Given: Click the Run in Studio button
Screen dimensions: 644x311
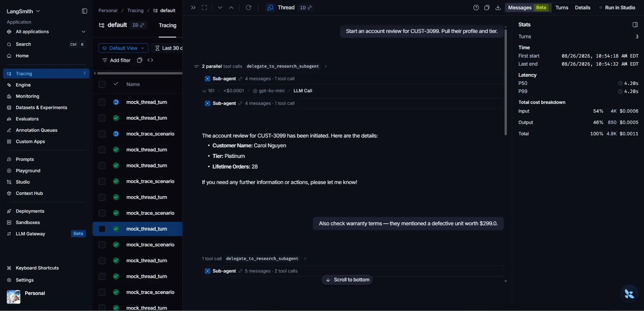Looking at the screenshot, I should point(617,8).
